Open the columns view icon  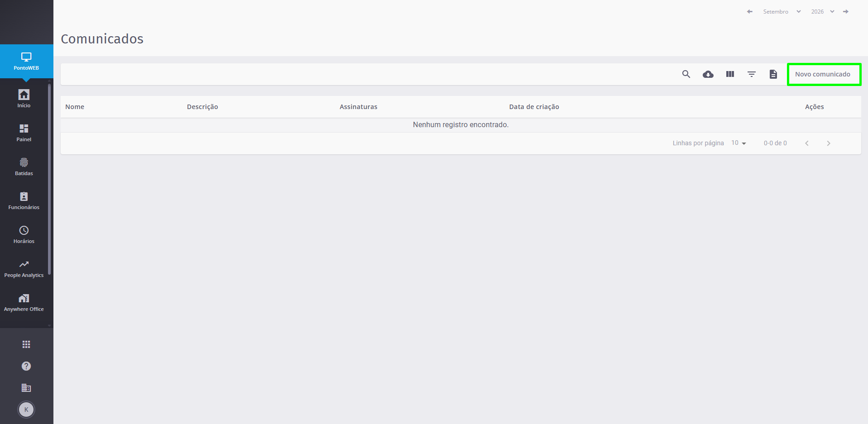coord(730,74)
